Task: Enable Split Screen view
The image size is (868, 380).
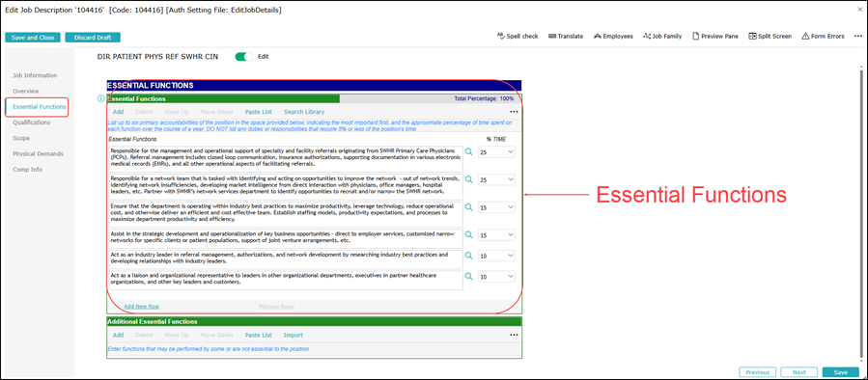Action: (x=770, y=37)
